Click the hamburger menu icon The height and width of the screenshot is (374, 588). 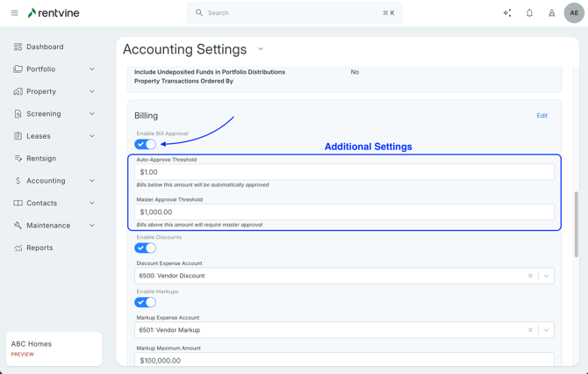tap(14, 13)
